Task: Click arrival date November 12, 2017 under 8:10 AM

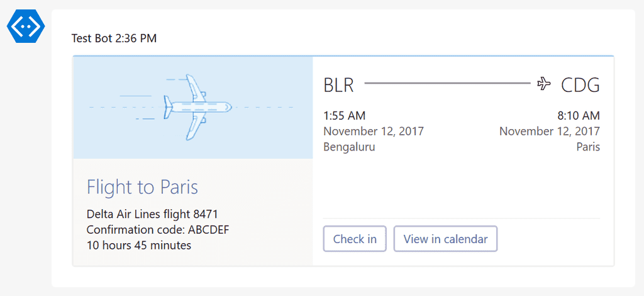Action: click(x=550, y=132)
